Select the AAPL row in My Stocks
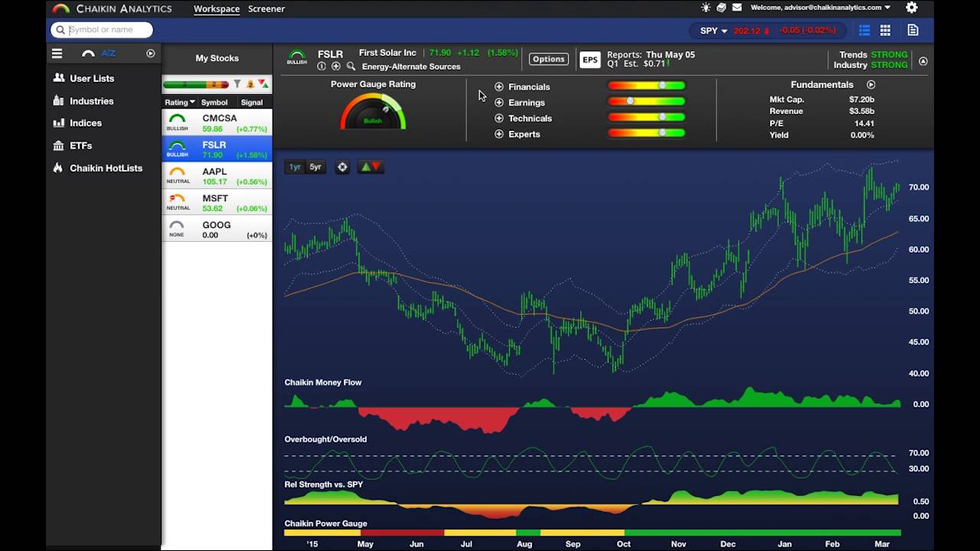Viewport: 980px width, 551px height. coord(217,176)
